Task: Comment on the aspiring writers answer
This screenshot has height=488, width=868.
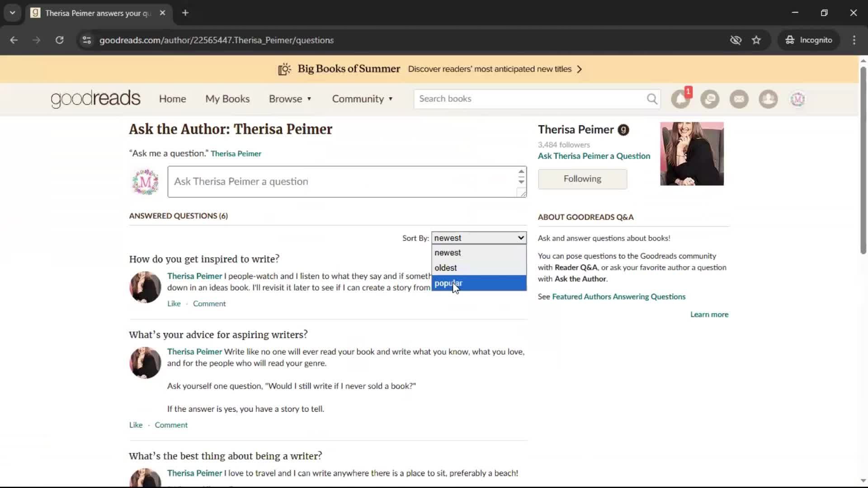Action: [171, 425]
